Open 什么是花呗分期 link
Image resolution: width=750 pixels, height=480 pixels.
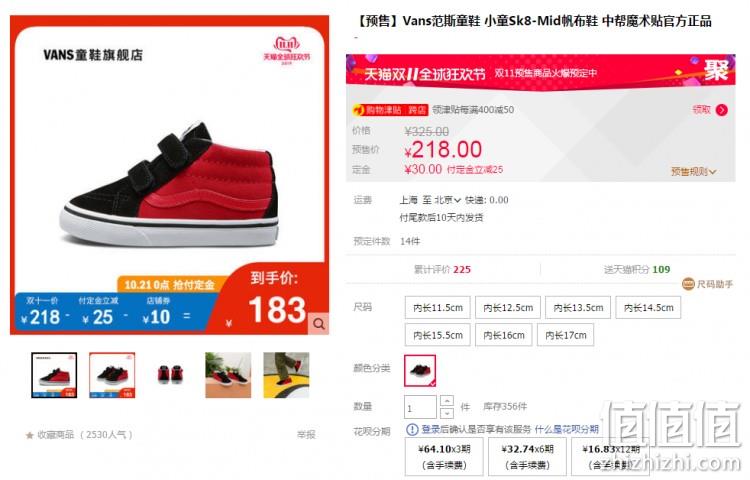(x=566, y=429)
